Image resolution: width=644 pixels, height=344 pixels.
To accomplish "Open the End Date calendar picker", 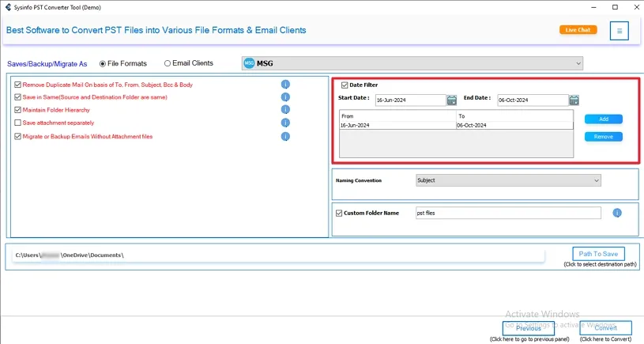I will click(x=574, y=100).
